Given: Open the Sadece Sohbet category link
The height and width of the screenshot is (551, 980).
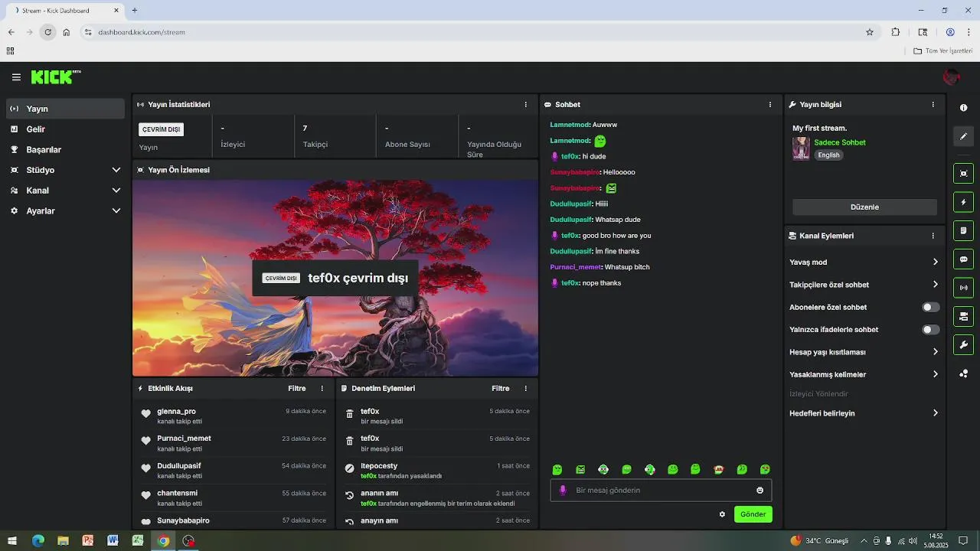Looking at the screenshot, I should (x=840, y=142).
